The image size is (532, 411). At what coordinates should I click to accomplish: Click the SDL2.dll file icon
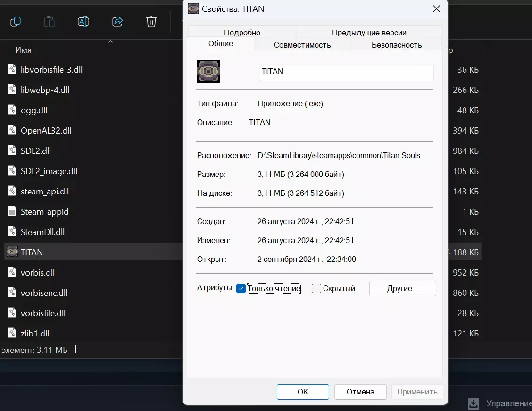click(12, 151)
